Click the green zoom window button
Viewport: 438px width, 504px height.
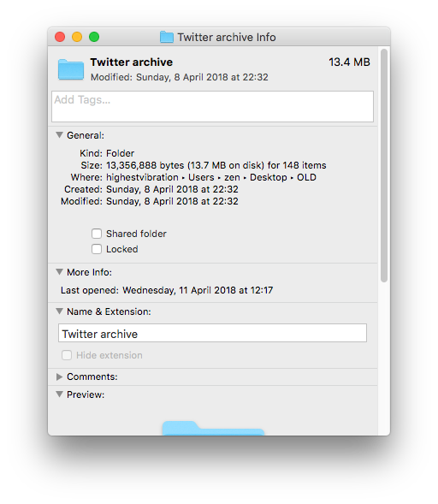(94, 37)
